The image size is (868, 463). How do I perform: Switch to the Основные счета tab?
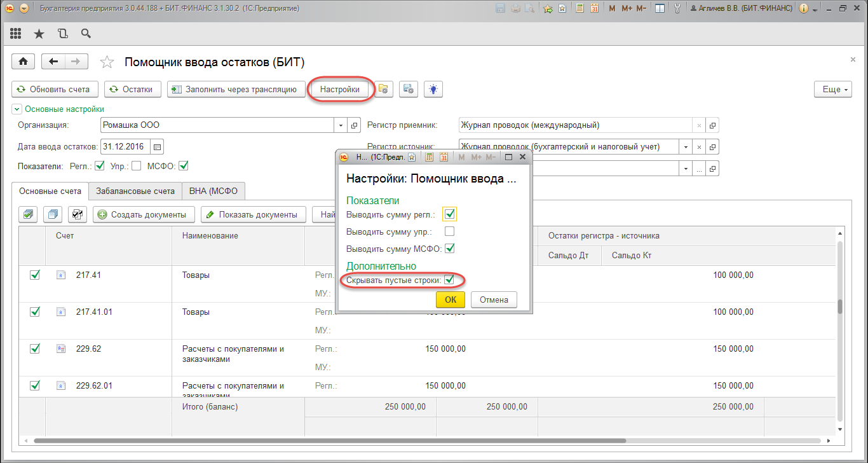[50, 191]
